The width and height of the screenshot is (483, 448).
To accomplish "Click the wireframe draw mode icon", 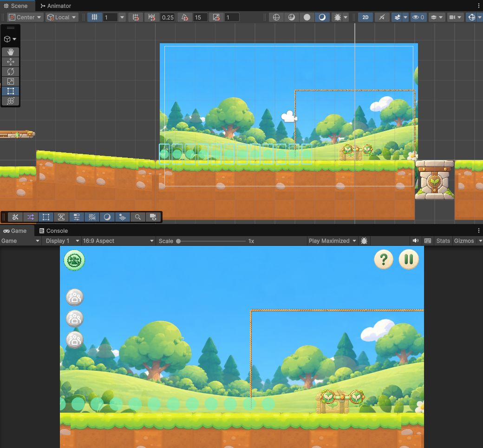I will coord(276,17).
